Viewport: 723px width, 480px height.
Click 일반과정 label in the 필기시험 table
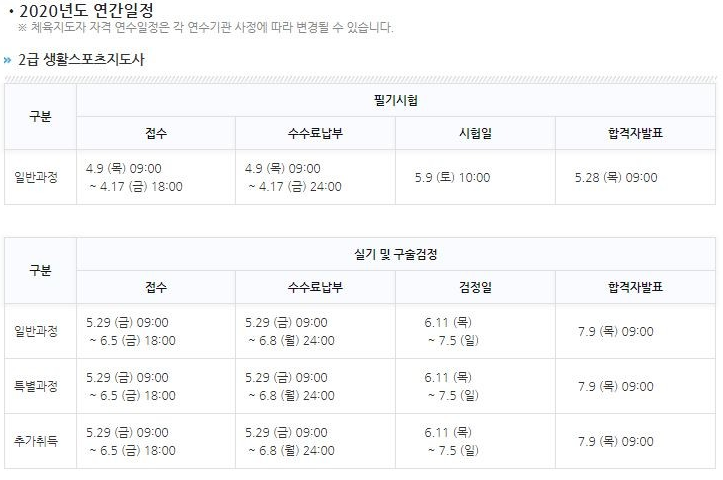point(36,177)
